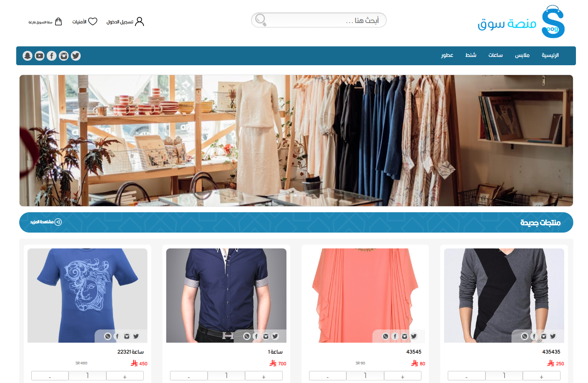Share the blue t-shirt product via WhatsApp
Viewport: 588px width, 383px height.
(108, 336)
